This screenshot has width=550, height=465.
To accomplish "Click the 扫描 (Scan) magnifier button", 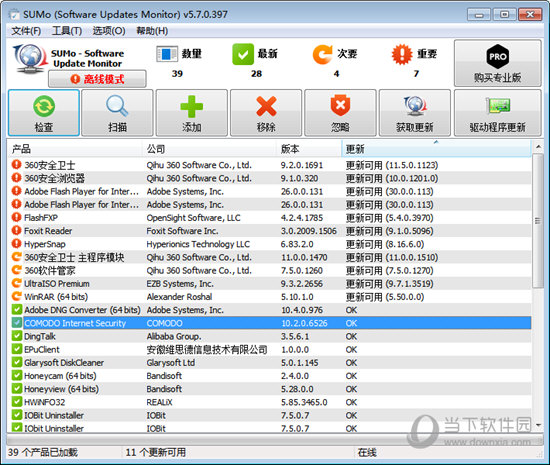I will point(118,113).
